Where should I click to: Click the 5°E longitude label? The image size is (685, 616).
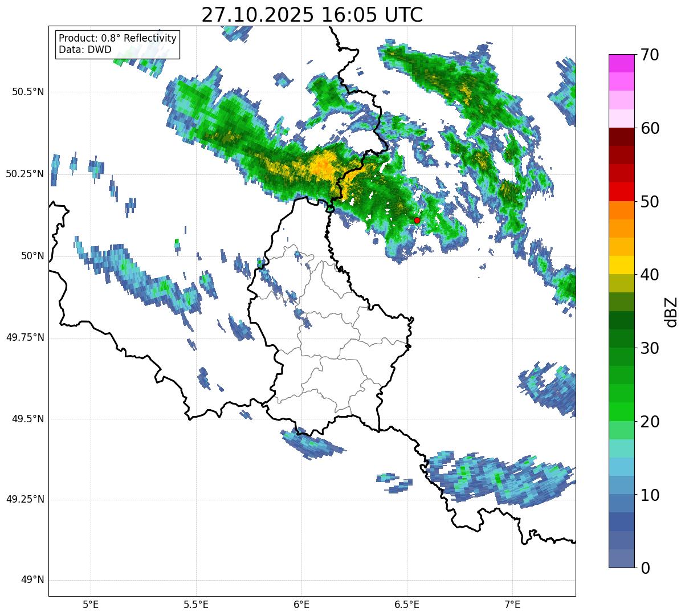point(91,605)
